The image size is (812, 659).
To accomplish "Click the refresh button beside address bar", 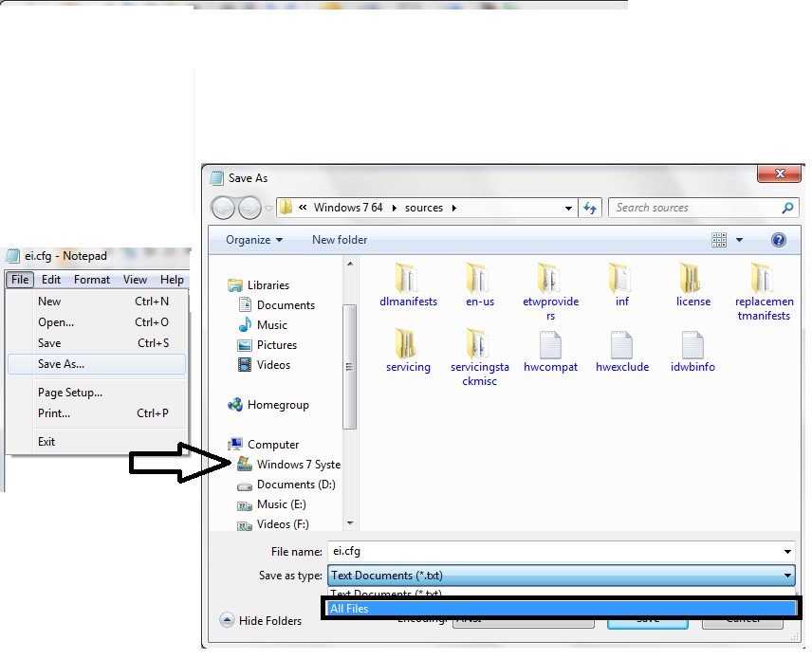I will [x=590, y=208].
